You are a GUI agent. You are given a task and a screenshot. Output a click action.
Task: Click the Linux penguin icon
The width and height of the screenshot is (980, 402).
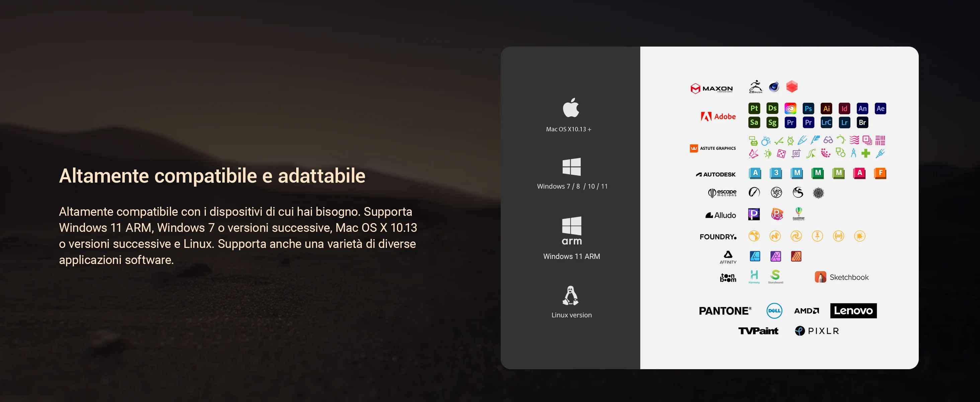(x=571, y=295)
